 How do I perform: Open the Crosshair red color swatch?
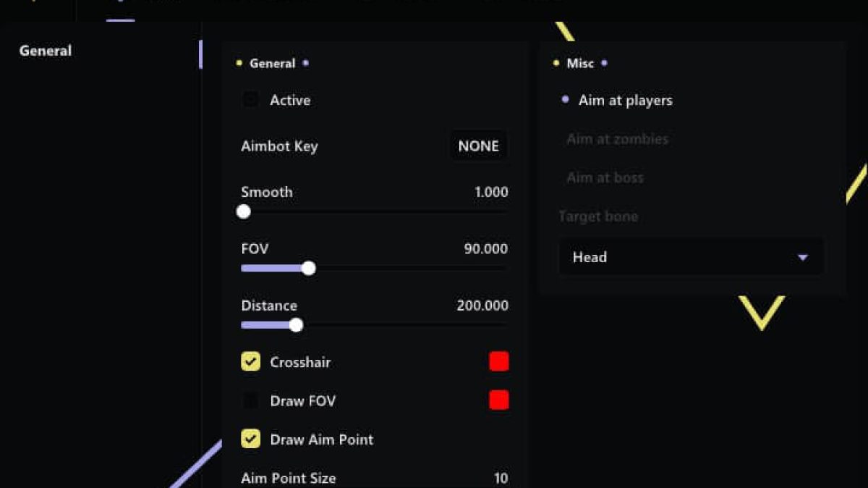click(498, 362)
